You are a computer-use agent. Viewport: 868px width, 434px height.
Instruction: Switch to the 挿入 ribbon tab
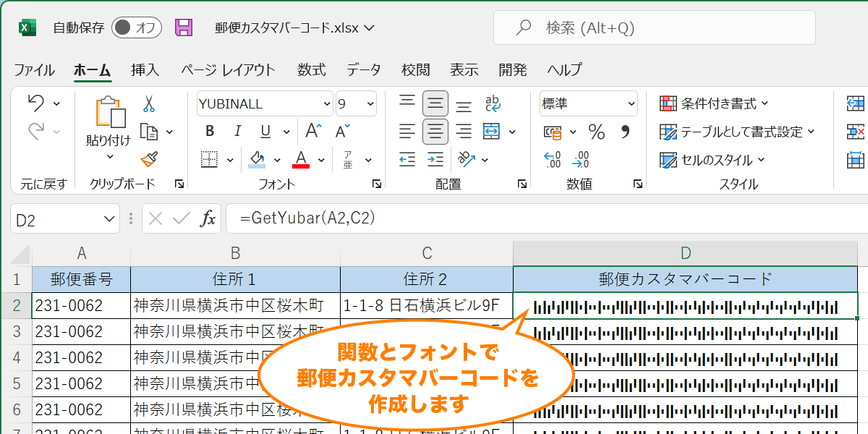(146, 69)
